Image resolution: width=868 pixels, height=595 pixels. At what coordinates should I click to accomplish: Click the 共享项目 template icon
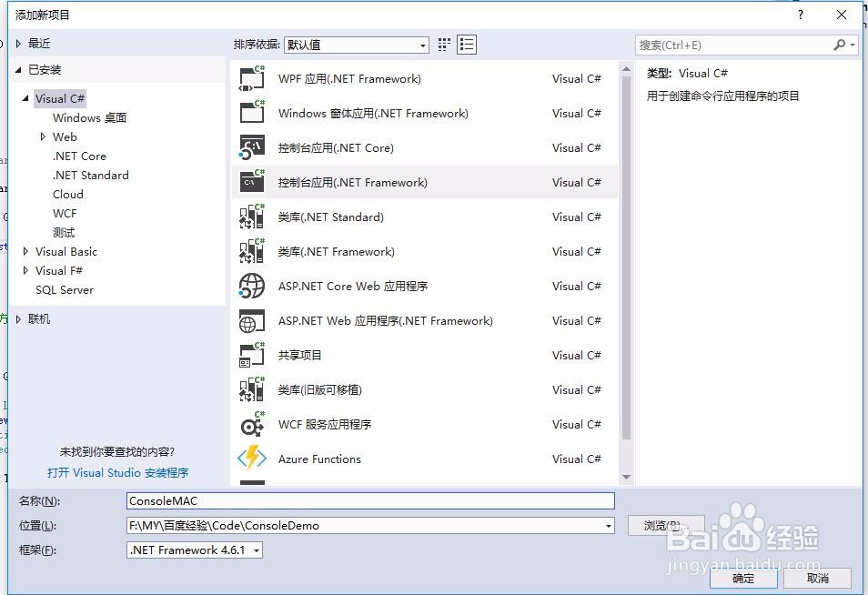252,356
